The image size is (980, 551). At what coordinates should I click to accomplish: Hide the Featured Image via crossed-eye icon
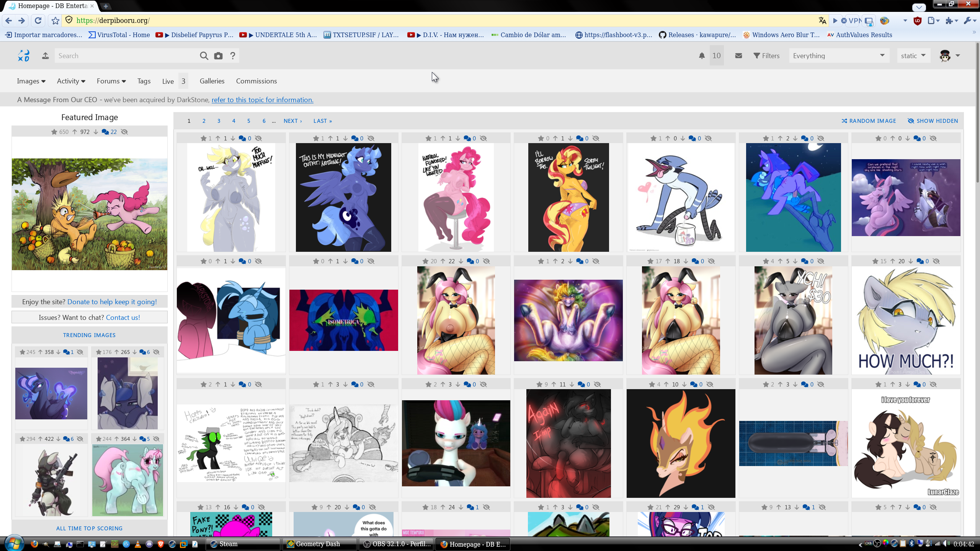pyautogui.click(x=124, y=132)
